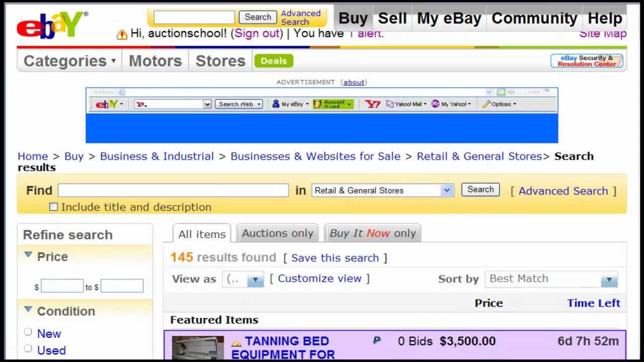
Task: Open the My eBay menu
Action: 449,18
